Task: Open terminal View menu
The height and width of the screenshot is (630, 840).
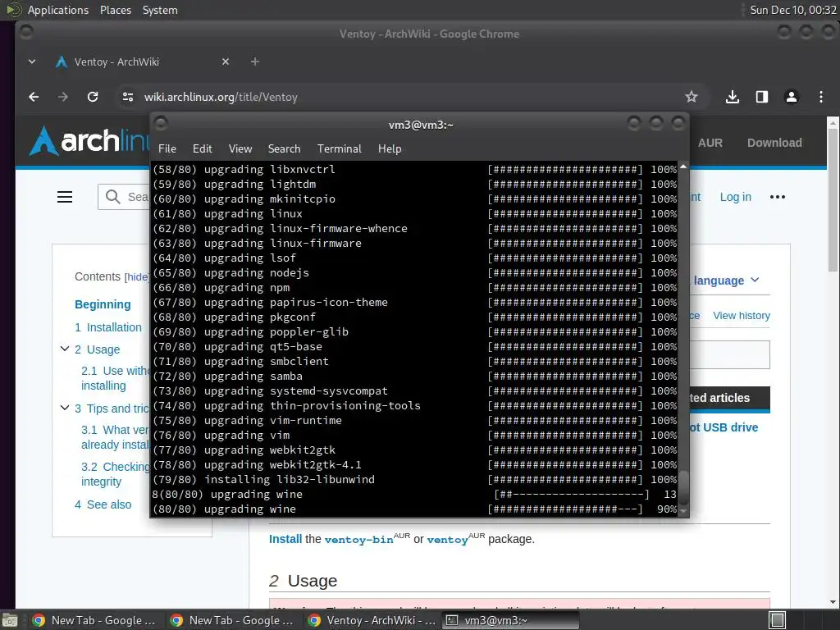Action: tap(240, 149)
